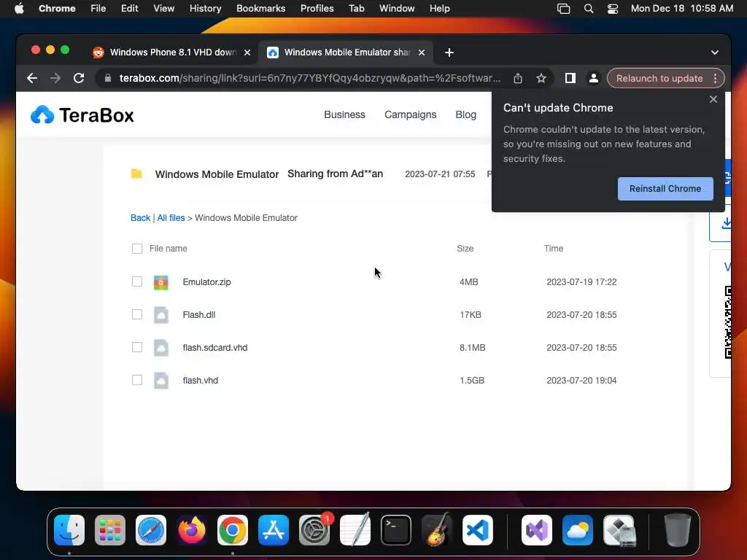Click the Windows Mobile Emulator folder icon
Image resolution: width=747 pixels, height=560 pixels.
(x=136, y=174)
